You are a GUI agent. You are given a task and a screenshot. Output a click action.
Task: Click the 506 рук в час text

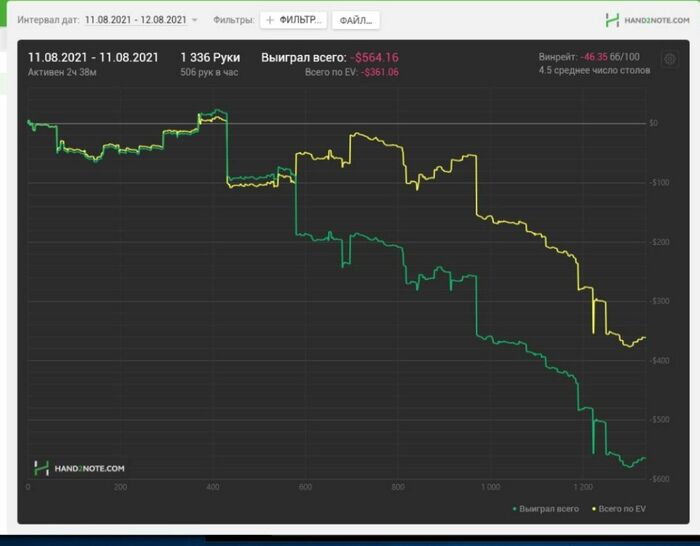209,72
